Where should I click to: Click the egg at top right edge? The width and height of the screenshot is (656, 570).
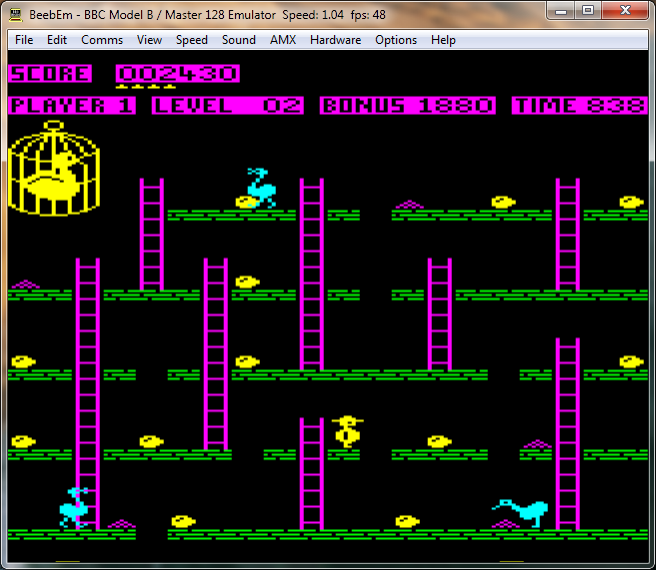click(631, 202)
